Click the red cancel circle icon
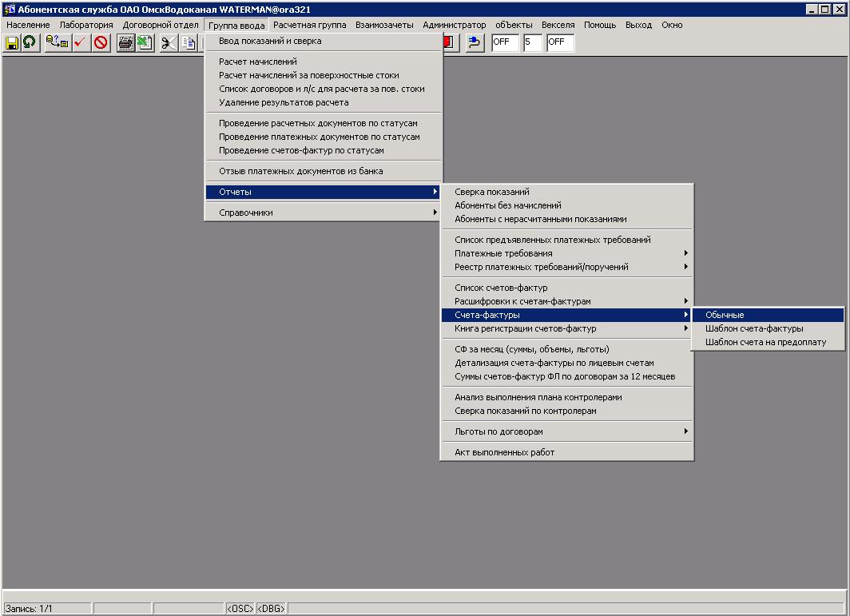The height and width of the screenshot is (616, 850). click(x=101, y=43)
